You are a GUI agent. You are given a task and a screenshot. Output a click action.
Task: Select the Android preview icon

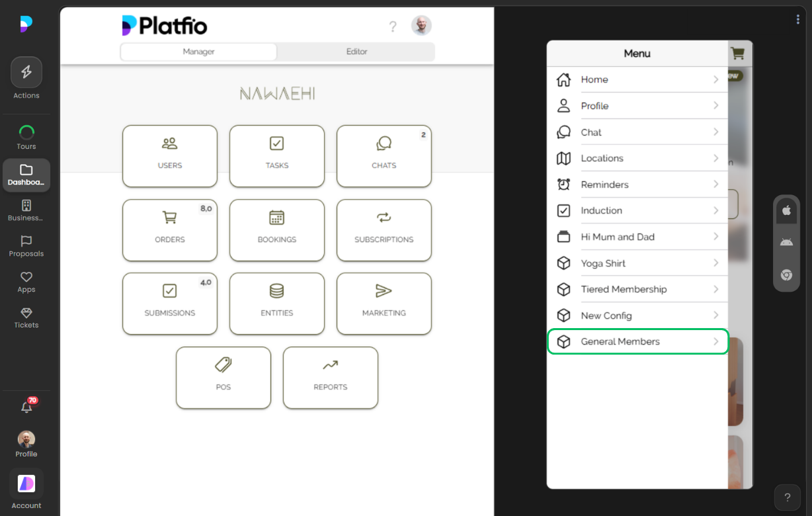[x=786, y=241]
